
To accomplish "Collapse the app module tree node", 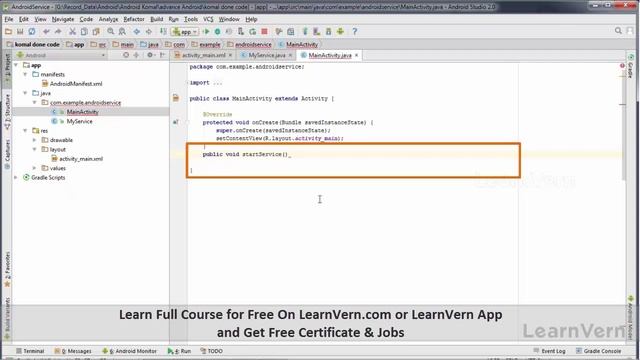I will click(16, 65).
